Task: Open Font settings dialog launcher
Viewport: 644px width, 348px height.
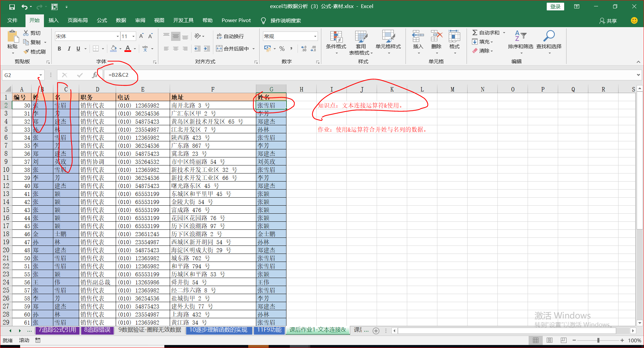Action: (x=155, y=62)
